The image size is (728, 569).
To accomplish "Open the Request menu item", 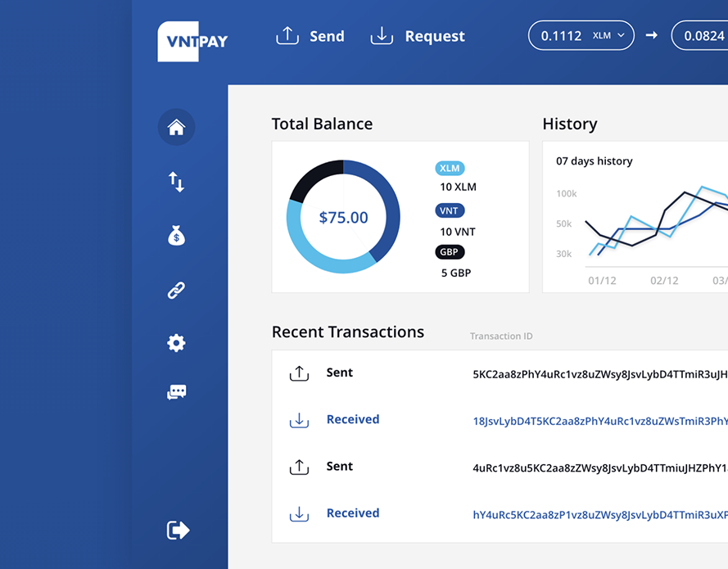I will (x=435, y=36).
